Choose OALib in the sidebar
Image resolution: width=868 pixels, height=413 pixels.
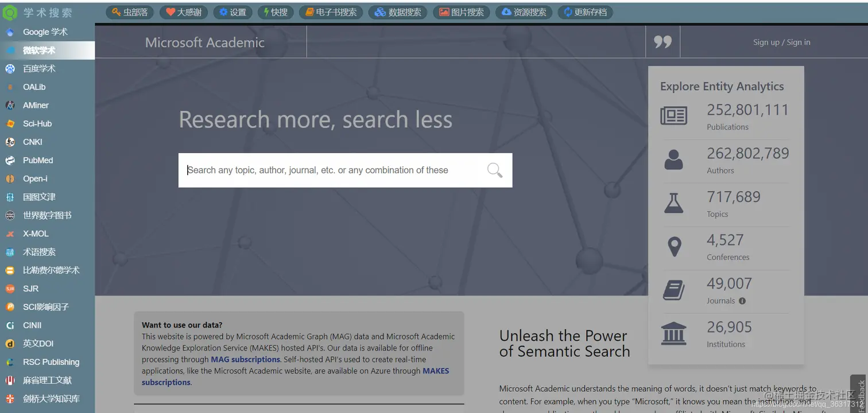(x=47, y=87)
